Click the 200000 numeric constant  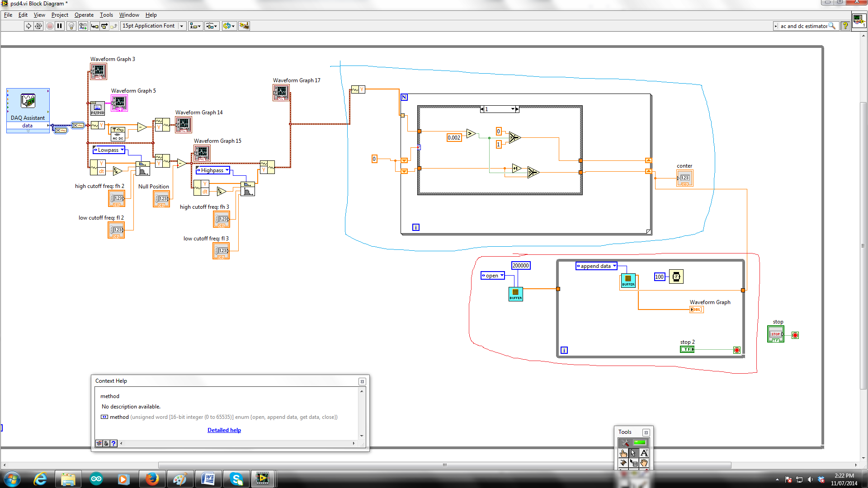pyautogui.click(x=521, y=266)
